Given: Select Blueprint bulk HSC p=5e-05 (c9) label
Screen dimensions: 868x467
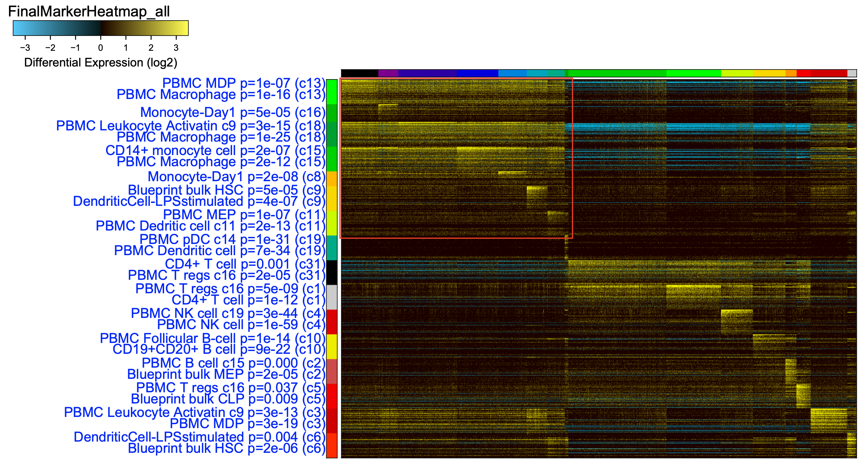Looking at the screenshot, I should coord(227,190).
